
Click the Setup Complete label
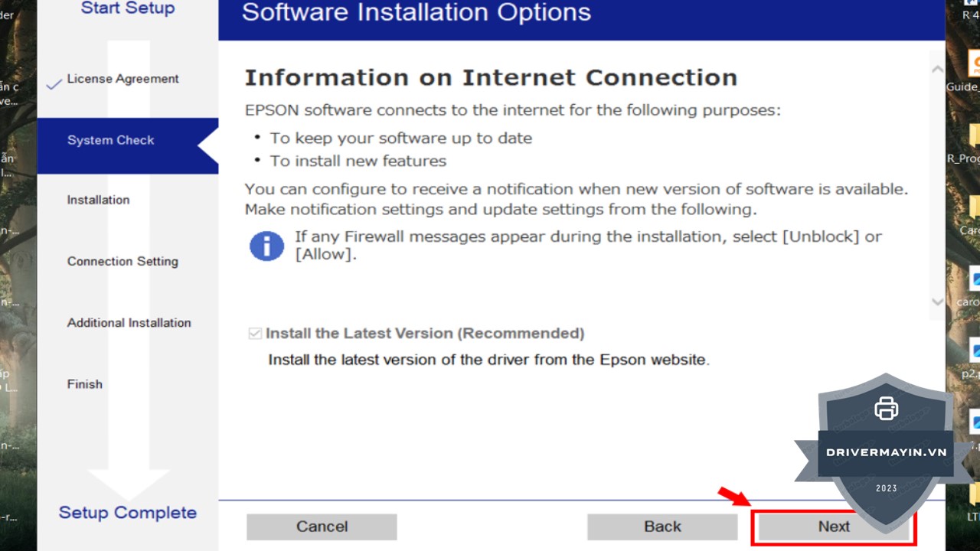128,513
